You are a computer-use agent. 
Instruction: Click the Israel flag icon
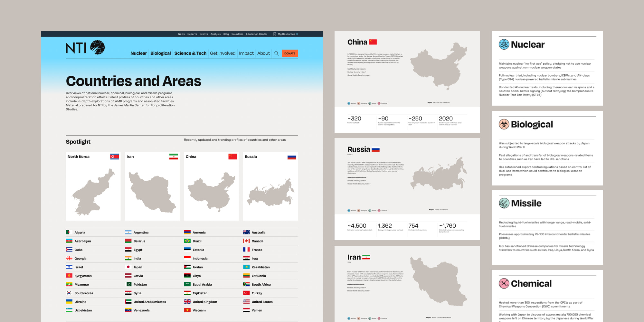(x=69, y=267)
